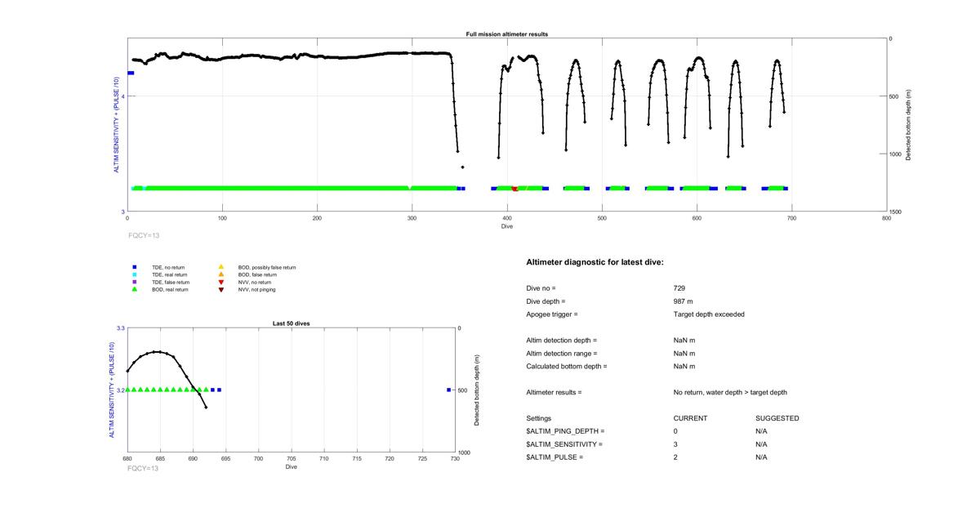Click the 'Altim detection depth =' label
The height and width of the screenshot is (508, 980).
[562, 340]
